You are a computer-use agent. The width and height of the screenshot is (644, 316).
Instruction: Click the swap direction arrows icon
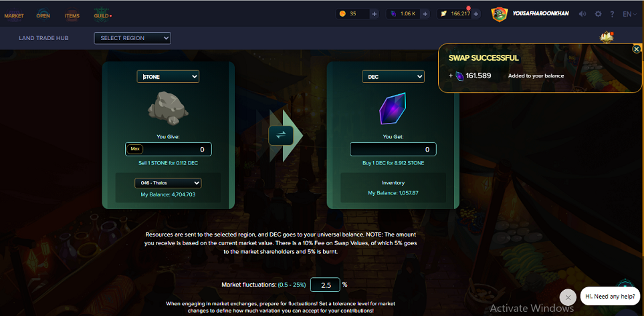click(280, 136)
